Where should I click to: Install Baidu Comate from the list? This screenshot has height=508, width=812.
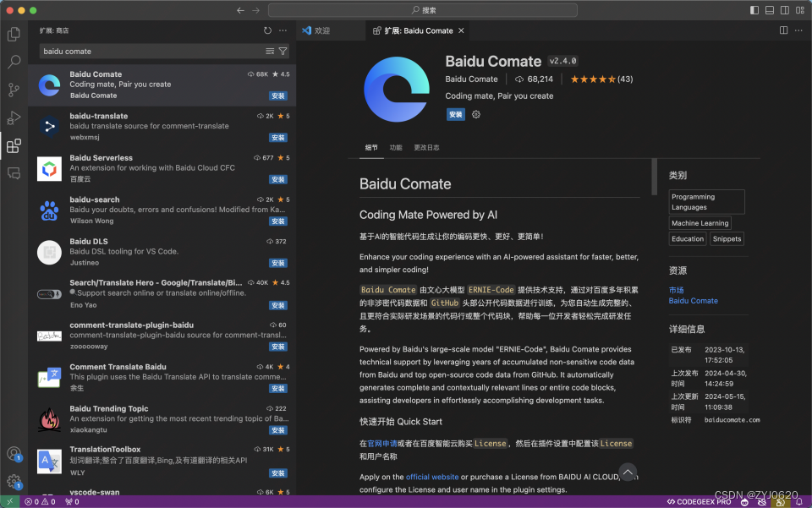pos(278,96)
